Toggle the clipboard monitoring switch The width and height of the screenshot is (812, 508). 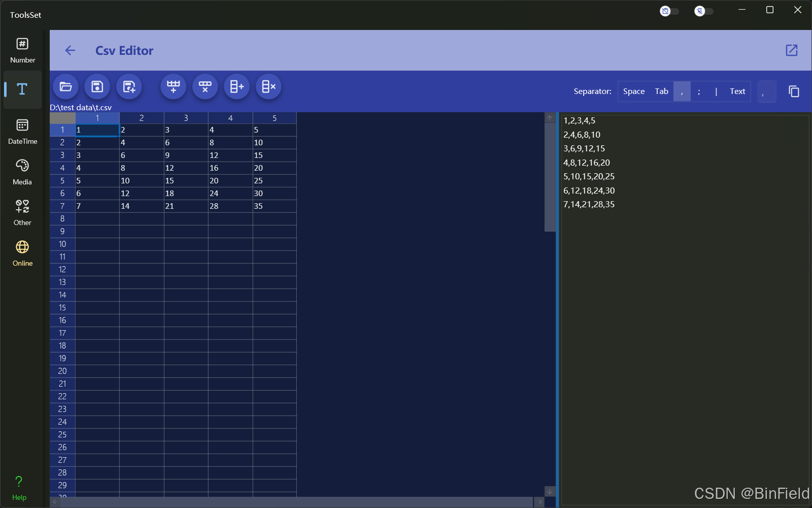[x=669, y=11]
